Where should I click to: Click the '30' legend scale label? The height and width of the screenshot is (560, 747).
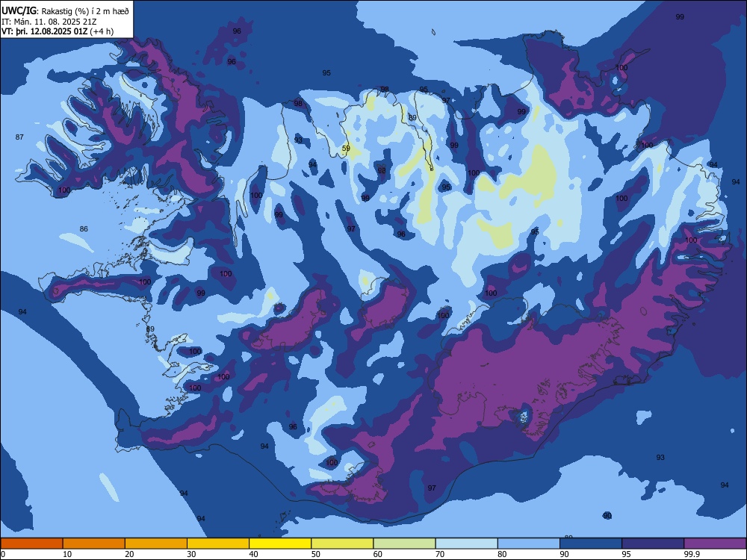click(x=191, y=554)
